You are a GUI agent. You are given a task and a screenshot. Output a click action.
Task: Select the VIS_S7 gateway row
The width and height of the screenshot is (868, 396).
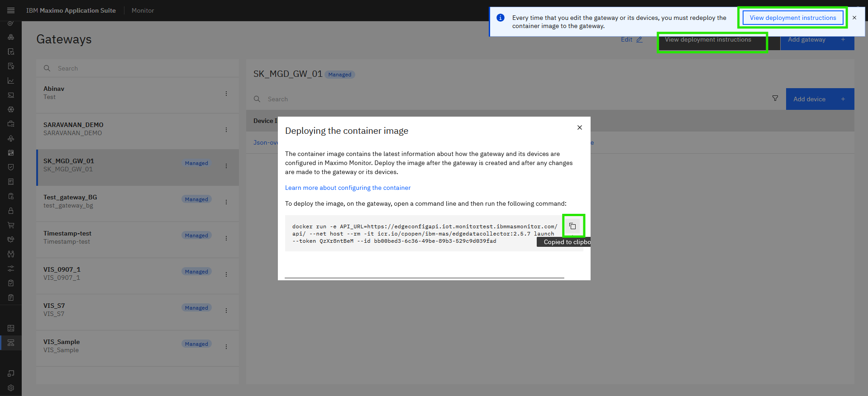click(x=138, y=312)
